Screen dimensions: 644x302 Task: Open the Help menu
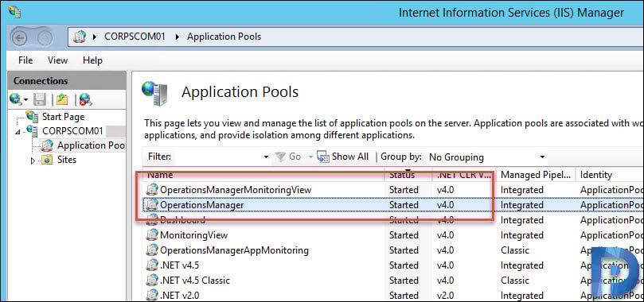click(92, 60)
